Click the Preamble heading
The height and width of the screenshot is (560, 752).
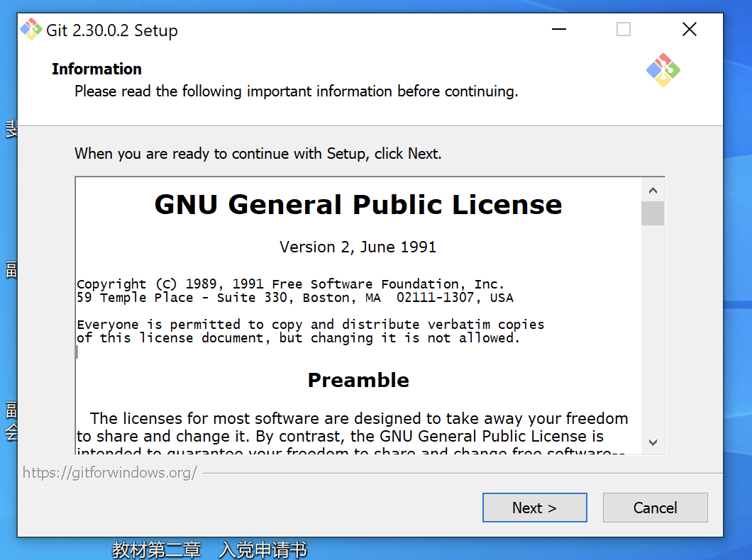358,380
